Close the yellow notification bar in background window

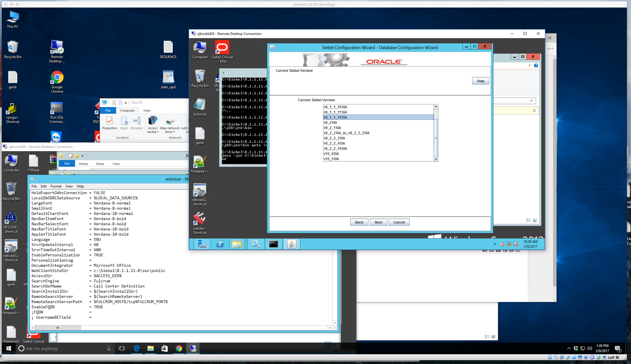[x=534, y=111]
